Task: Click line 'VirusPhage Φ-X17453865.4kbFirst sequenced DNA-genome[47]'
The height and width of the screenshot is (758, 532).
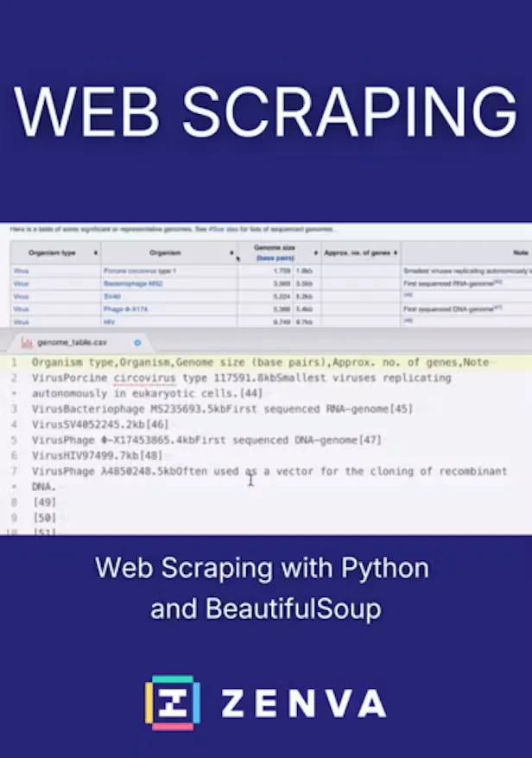Action: (206, 440)
